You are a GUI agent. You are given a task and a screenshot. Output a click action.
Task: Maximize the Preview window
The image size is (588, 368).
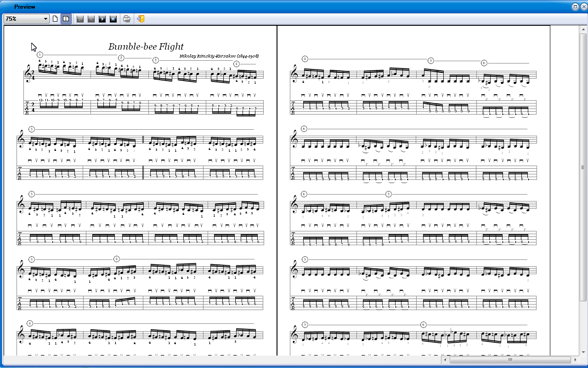tap(575, 6)
